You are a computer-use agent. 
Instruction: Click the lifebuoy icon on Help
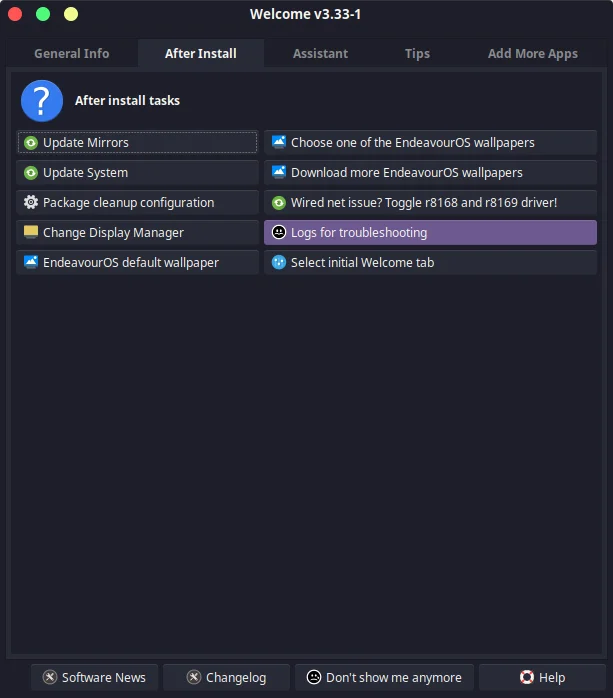tap(527, 677)
